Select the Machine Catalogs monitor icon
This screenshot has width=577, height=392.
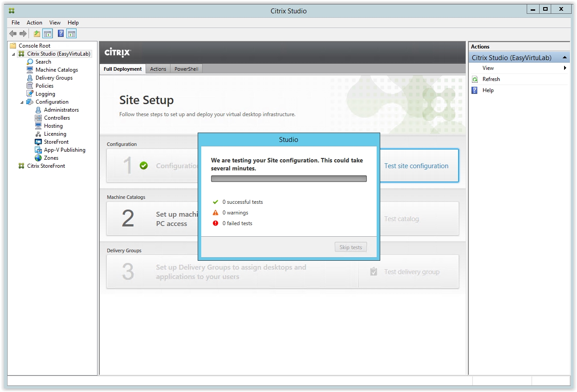30,70
